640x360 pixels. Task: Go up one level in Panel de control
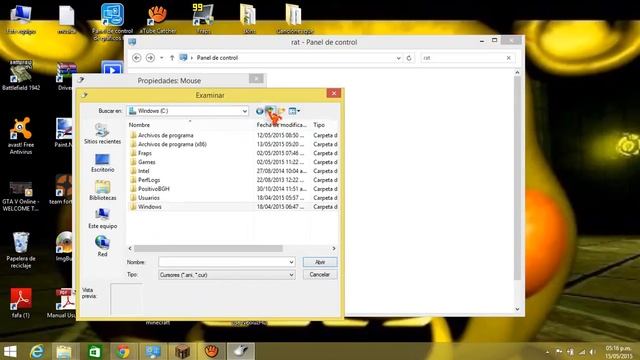click(172, 58)
